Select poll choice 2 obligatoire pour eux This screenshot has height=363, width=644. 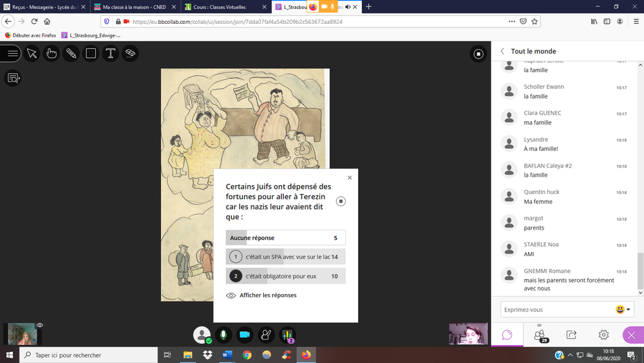click(x=285, y=276)
